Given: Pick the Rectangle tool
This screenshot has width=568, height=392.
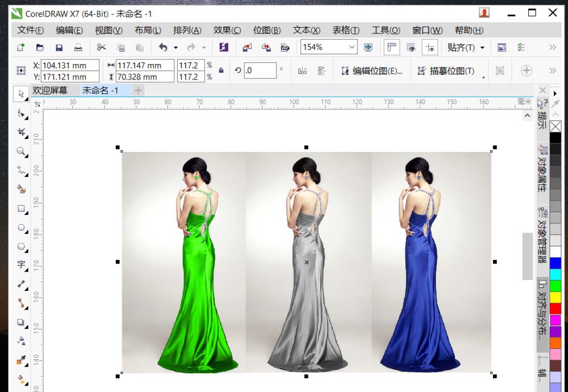Looking at the screenshot, I should coord(21,209).
